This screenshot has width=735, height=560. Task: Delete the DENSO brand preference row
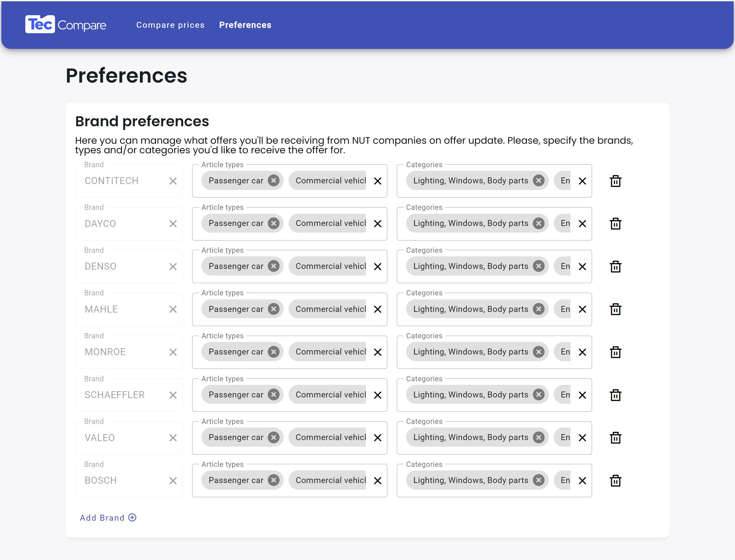point(615,266)
